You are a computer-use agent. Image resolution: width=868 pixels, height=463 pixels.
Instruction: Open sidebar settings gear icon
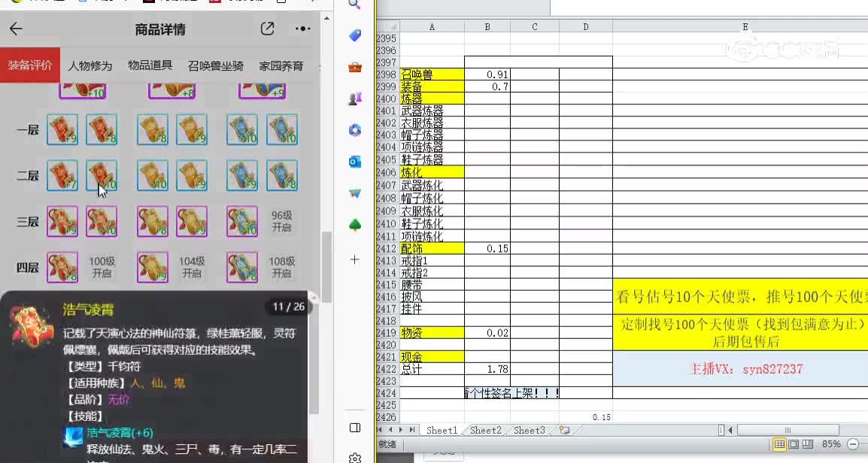355,458
